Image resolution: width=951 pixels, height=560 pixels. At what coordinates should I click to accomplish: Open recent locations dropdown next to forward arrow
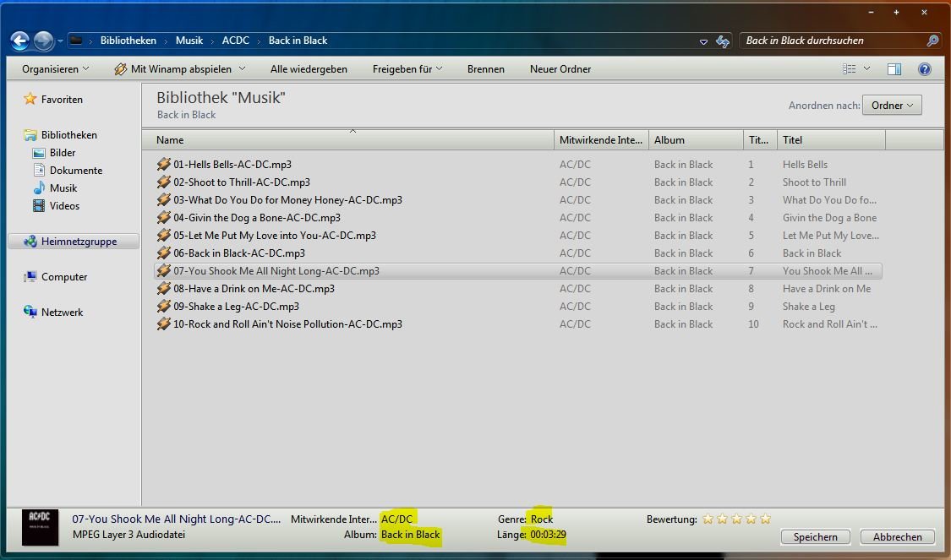[60, 41]
